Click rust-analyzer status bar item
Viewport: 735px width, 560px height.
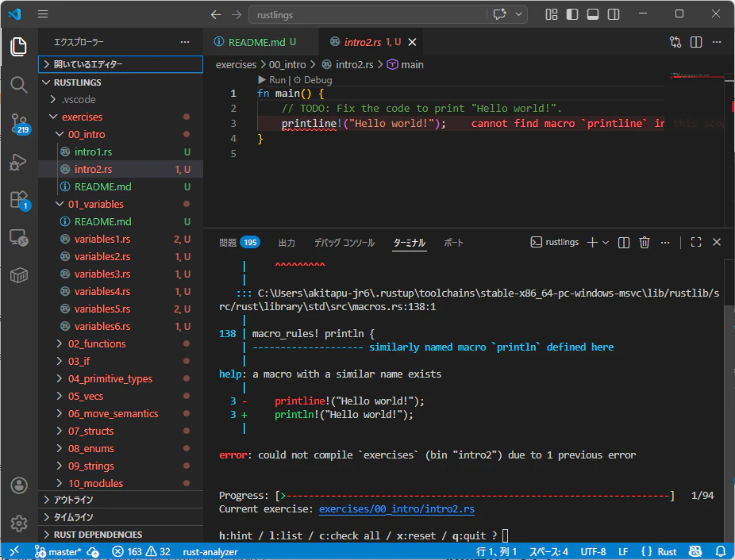[210, 552]
